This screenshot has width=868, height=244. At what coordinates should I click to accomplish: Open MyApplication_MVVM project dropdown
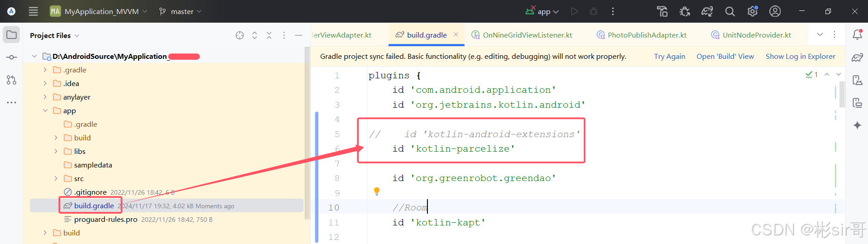pos(99,11)
